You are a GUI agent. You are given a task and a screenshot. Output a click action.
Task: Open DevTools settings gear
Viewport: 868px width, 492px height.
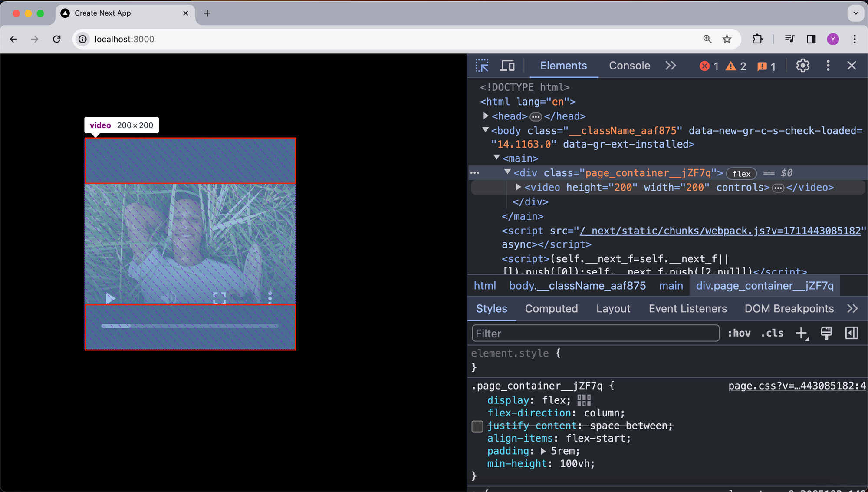pos(802,66)
